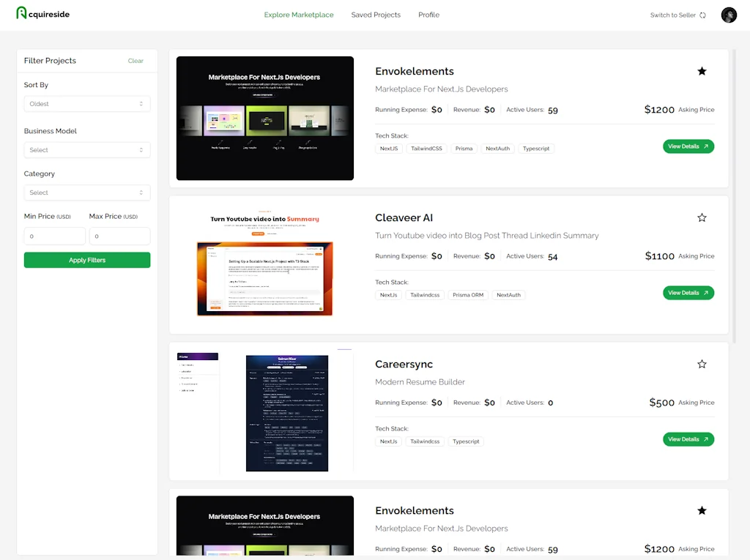The image size is (750, 560).
Task: Expand the Category select dropdown
Action: point(86,193)
